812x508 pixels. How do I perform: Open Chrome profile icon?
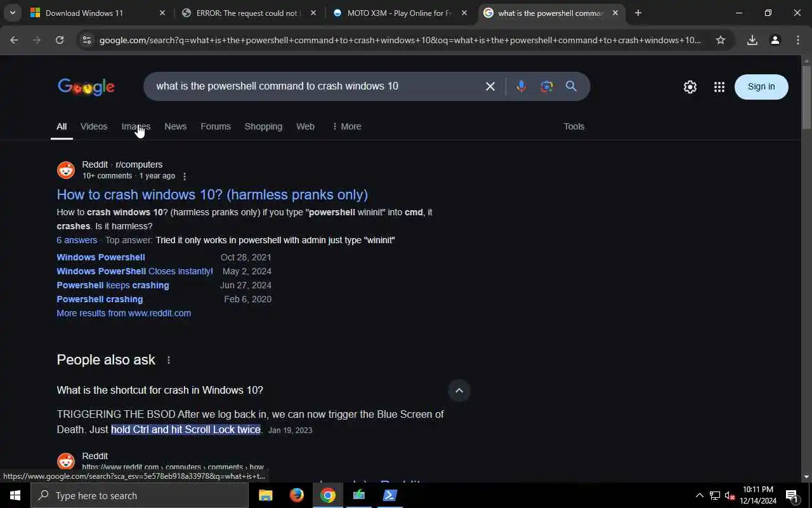pyautogui.click(x=775, y=40)
